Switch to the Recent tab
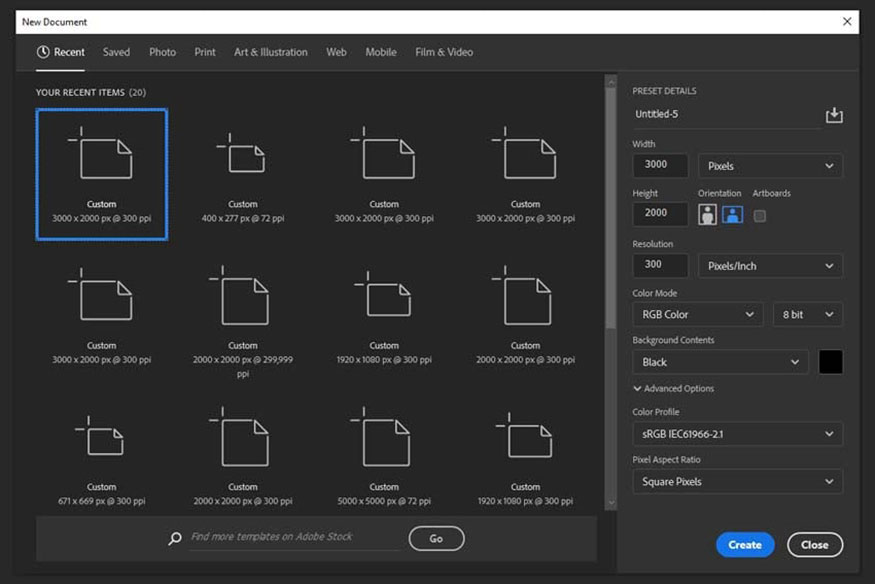 click(60, 52)
